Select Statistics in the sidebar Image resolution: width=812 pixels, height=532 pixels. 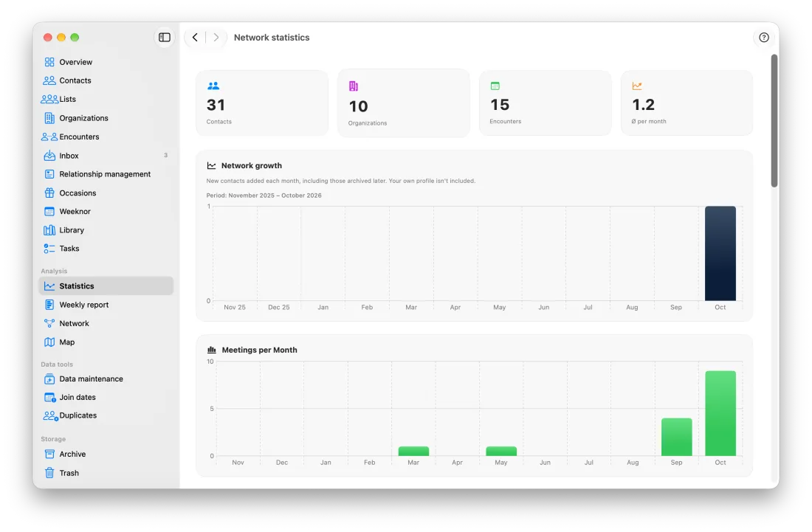pyautogui.click(x=106, y=286)
